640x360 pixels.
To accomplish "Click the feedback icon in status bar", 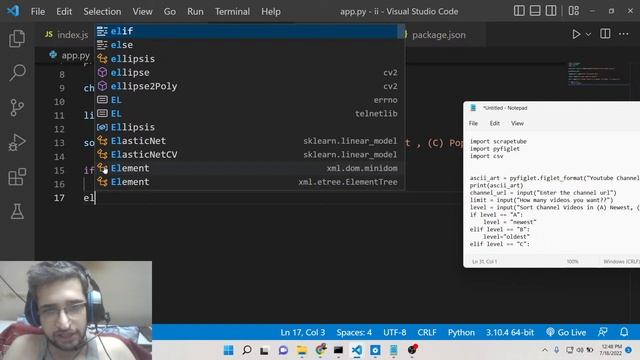I will pyautogui.click(x=603, y=332).
